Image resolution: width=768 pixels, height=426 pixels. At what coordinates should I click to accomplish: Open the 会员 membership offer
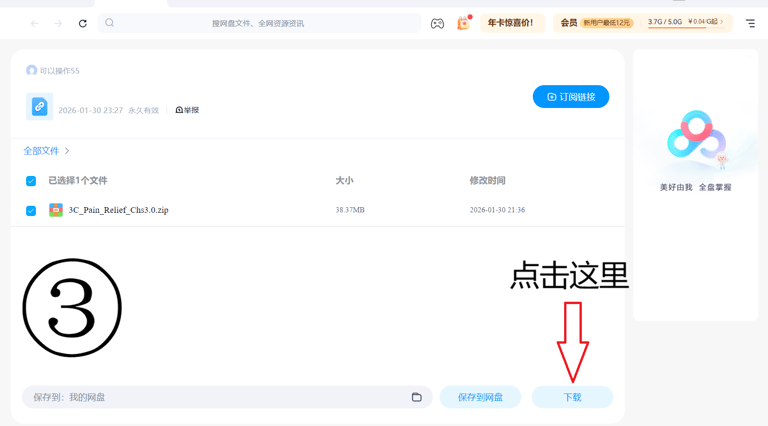click(596, 23)
